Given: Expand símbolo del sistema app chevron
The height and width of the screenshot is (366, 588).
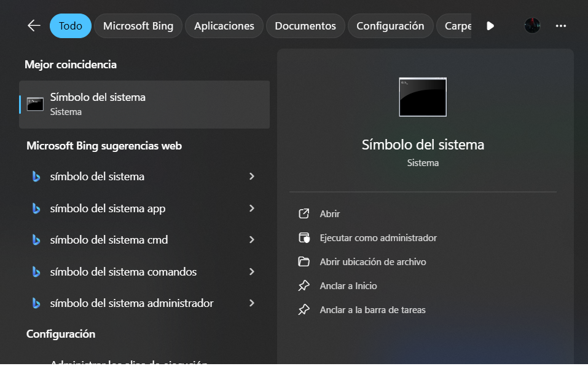Looking at the screenshot, I should 251,209.
